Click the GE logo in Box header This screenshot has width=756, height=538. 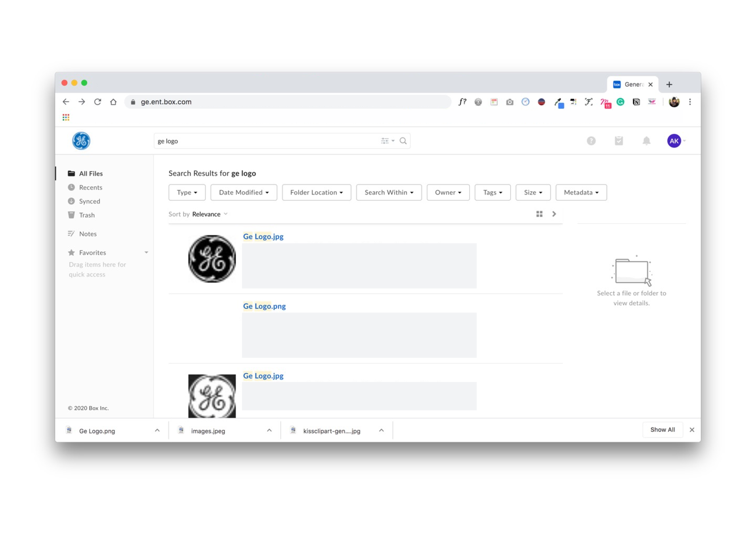tap(81, 141)
